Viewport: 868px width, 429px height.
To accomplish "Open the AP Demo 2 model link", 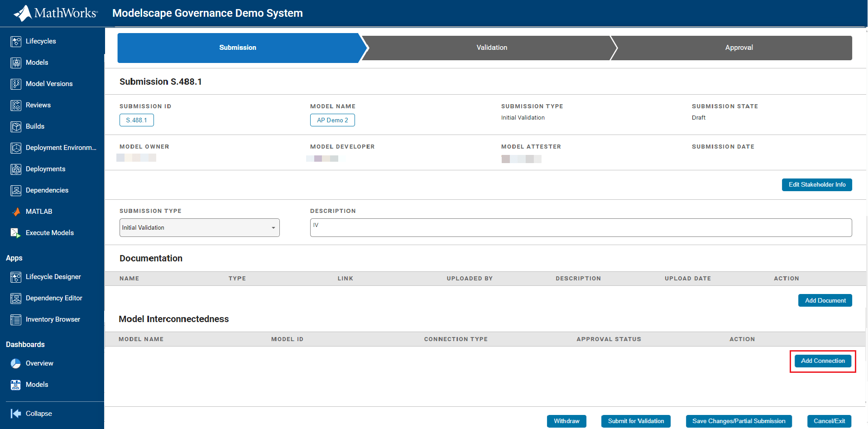I will point(332,120).
